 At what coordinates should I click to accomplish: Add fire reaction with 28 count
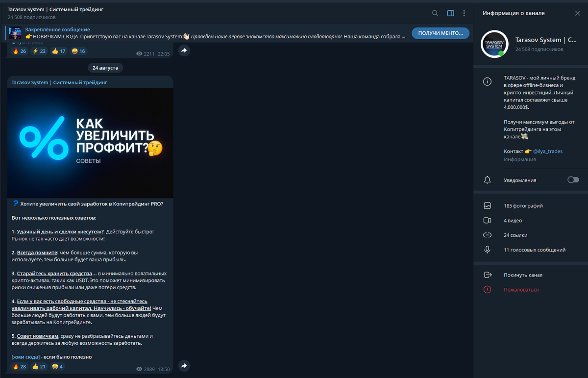20,366
